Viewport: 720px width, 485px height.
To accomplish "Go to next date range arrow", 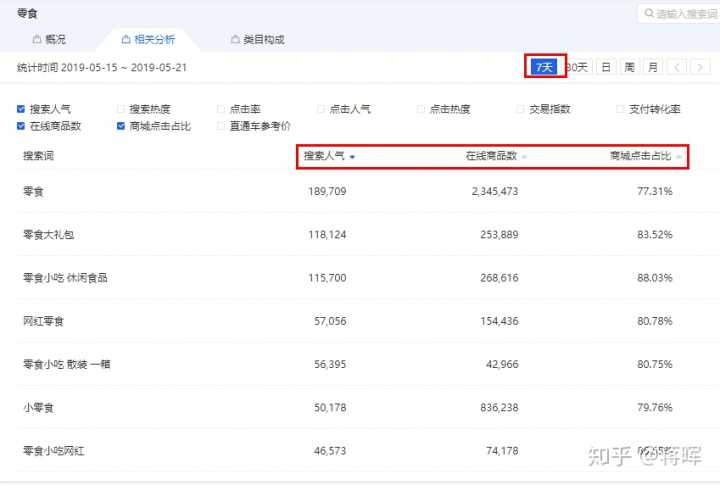I will tap(700, 67).
